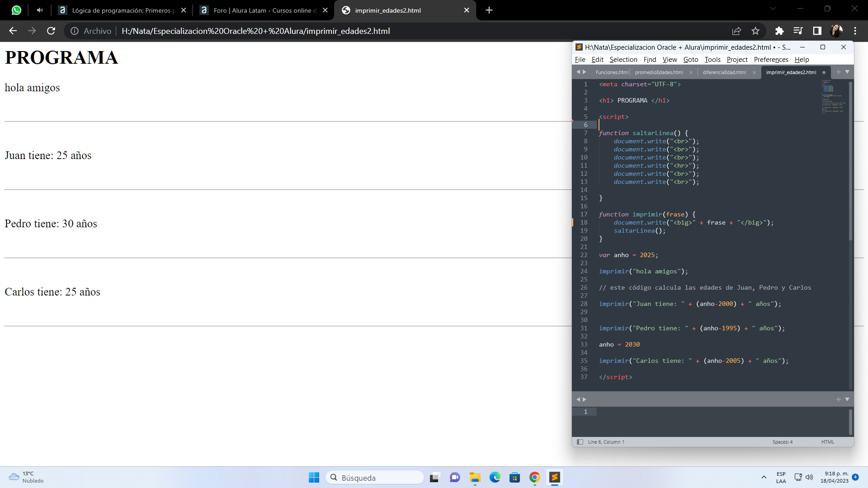868x488 pixels.
Task: Switch to the Foro Alura Latam tab
Action: pyautogui.click(x=264, y=10)
